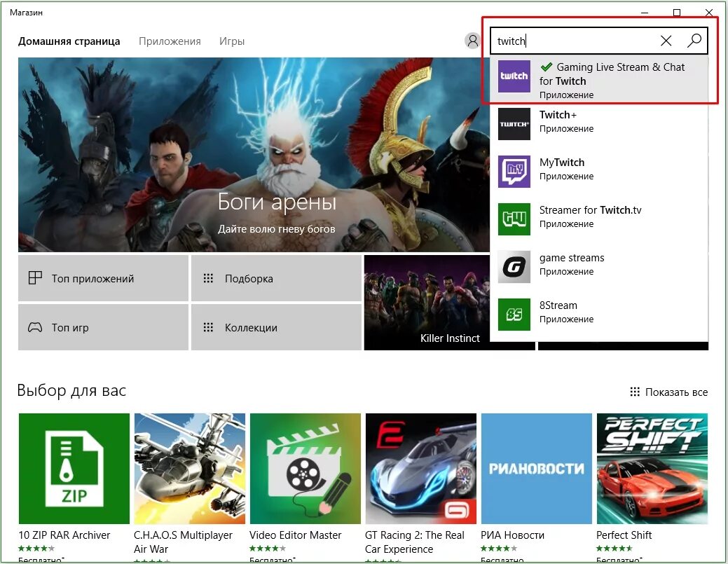This screenshot has width=728, height=564.
Task: Open the Приложения section
Action: [x=170, y=41]
